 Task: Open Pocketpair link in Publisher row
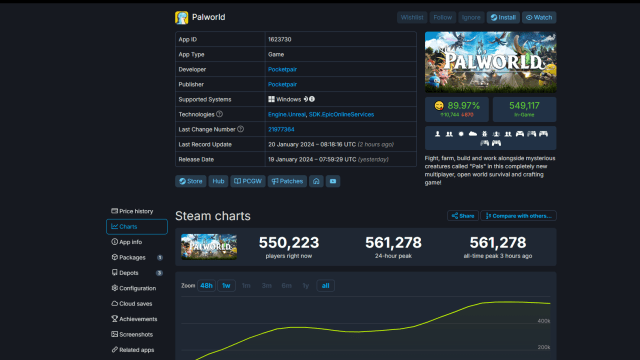[282, 84]
